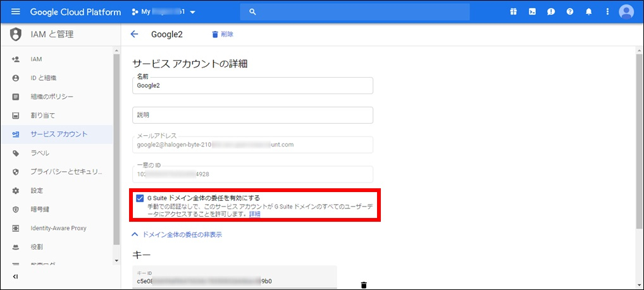644x290 pixels.
Task: Click the ラベル tag icon
Action: (x=16, y=153)
